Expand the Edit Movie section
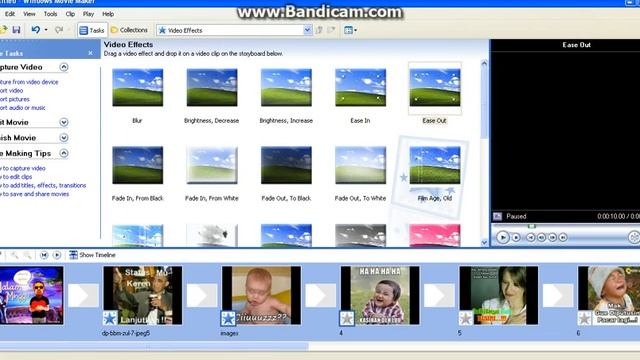Image resolution: width=640 pixels, height=360 pixels. [64, 122]
